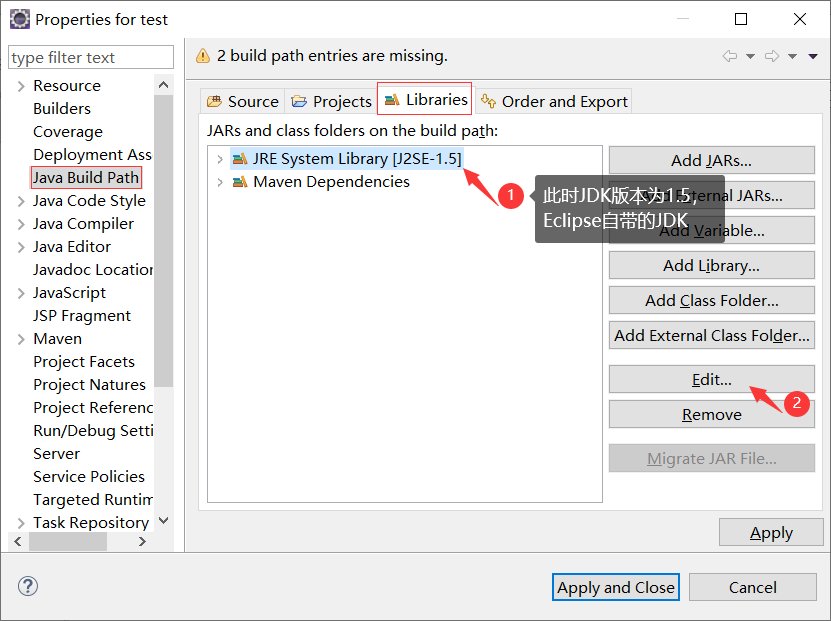Expand the Maven section in the left tree
831x621 pixels.
pos(22,338)
